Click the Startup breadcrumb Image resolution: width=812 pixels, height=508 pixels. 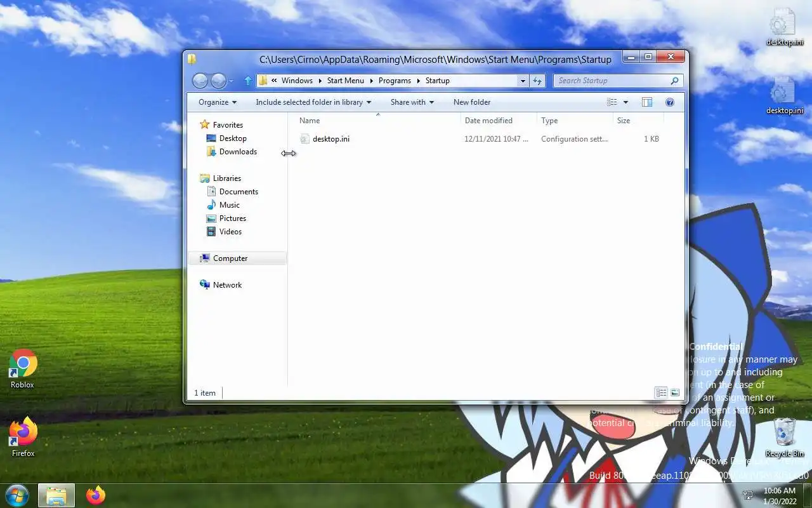click(438, 81)
